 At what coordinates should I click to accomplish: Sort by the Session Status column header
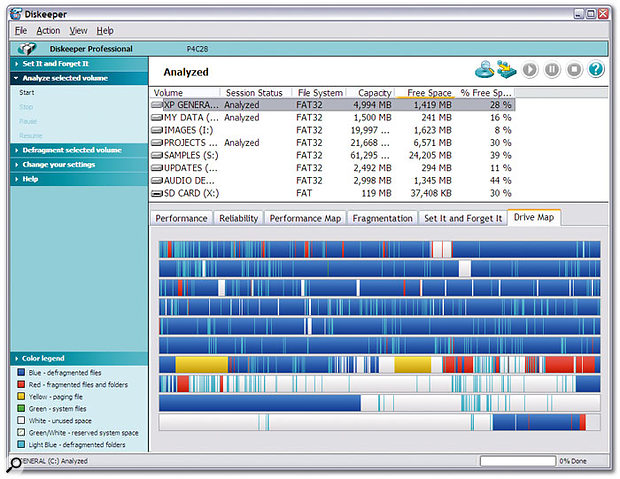(x=255, y=93)
